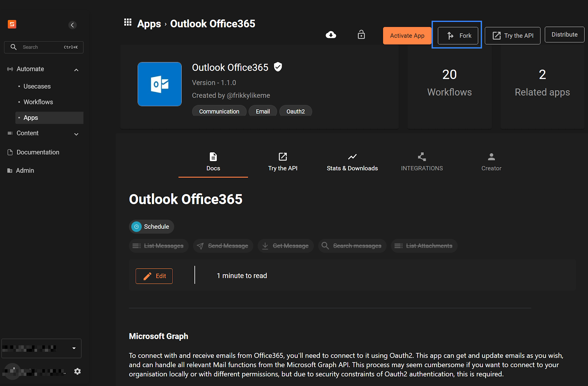Click the cloud download icon
This screenshot has width=588, height=386.
[331, 34]
